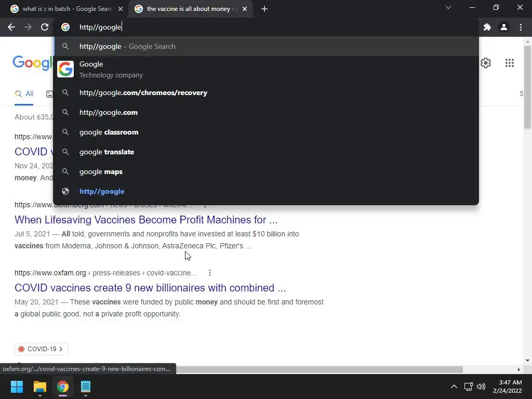
Task: Select 'the vaccine is all about money' tab
Action: pos(190,9)
